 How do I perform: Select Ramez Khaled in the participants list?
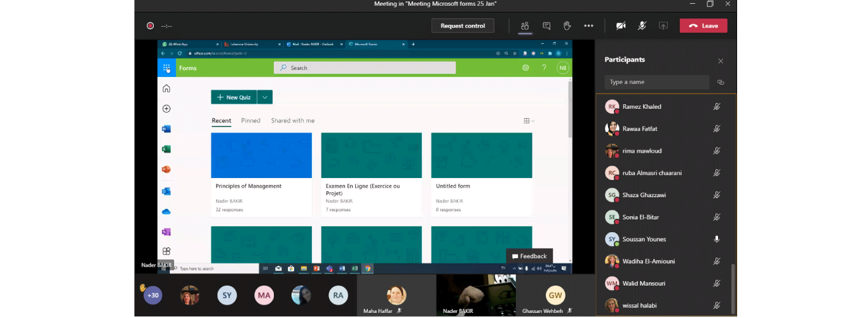click(642, 107)
